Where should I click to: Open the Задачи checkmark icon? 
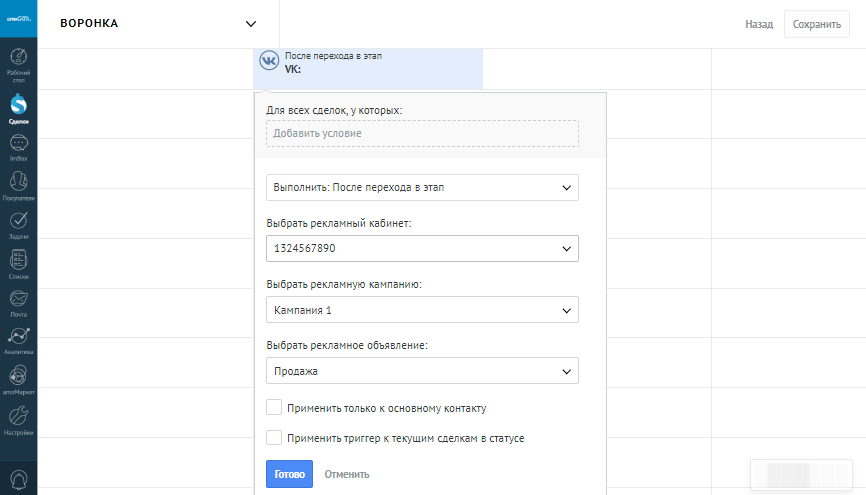click(18, 224)
